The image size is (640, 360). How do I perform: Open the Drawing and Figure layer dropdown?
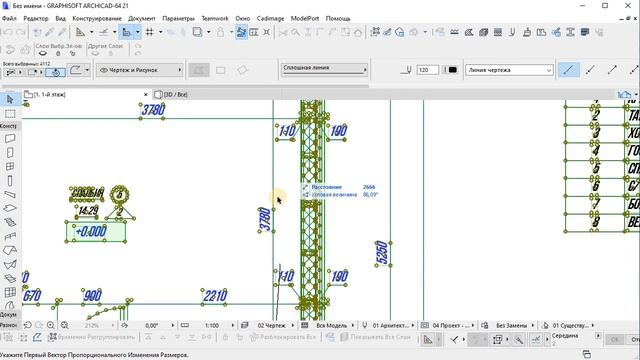pos(140,70)
